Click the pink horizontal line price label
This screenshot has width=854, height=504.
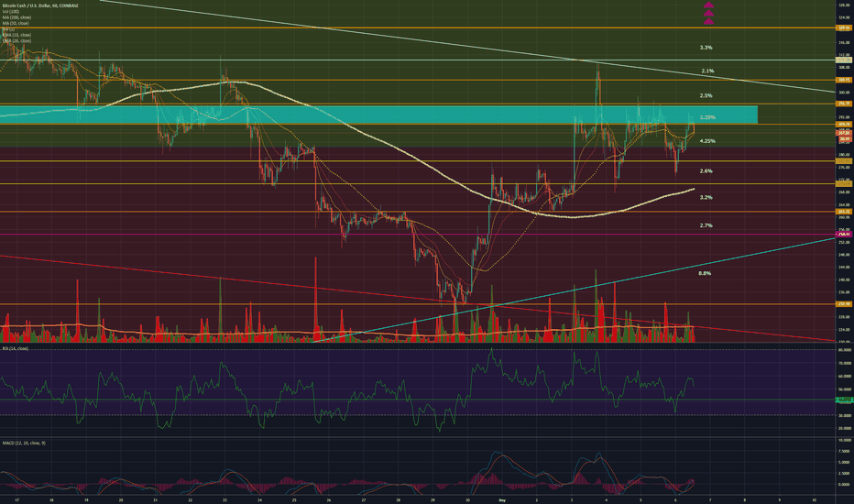[x=844, y=235]
